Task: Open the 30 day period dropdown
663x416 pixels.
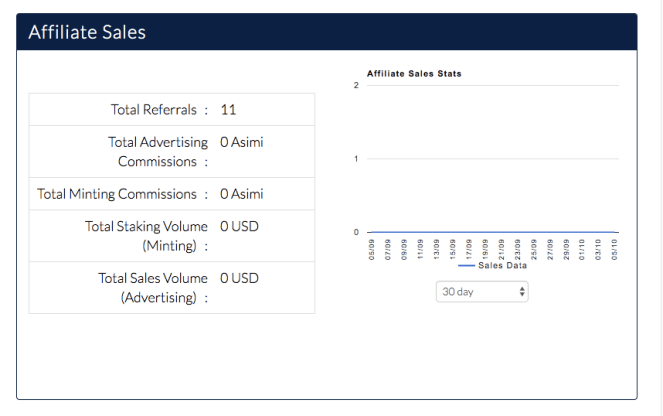Action: [x=482, y=292]
